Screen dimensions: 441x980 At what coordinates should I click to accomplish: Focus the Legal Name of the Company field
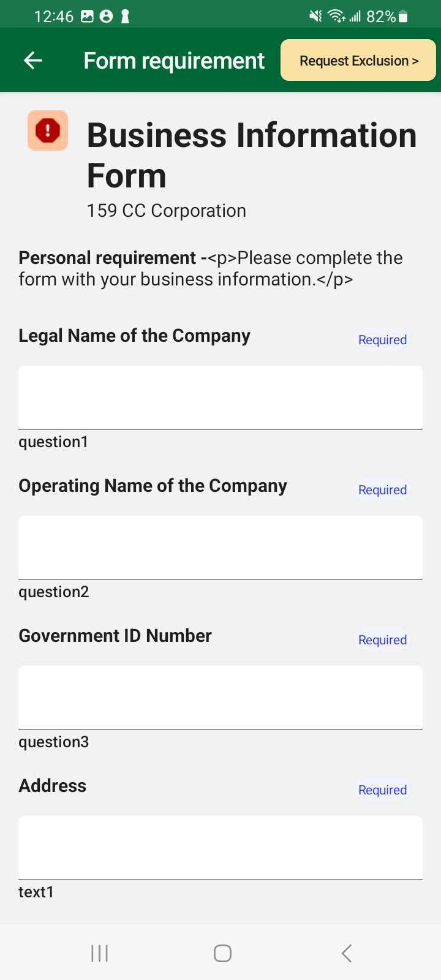point(221,398)
